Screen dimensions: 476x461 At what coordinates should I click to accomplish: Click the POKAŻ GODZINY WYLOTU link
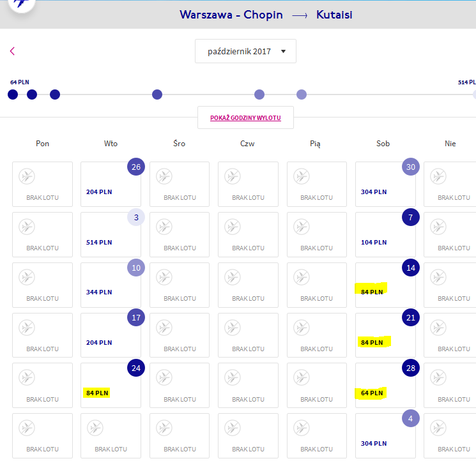coord(245,117)
